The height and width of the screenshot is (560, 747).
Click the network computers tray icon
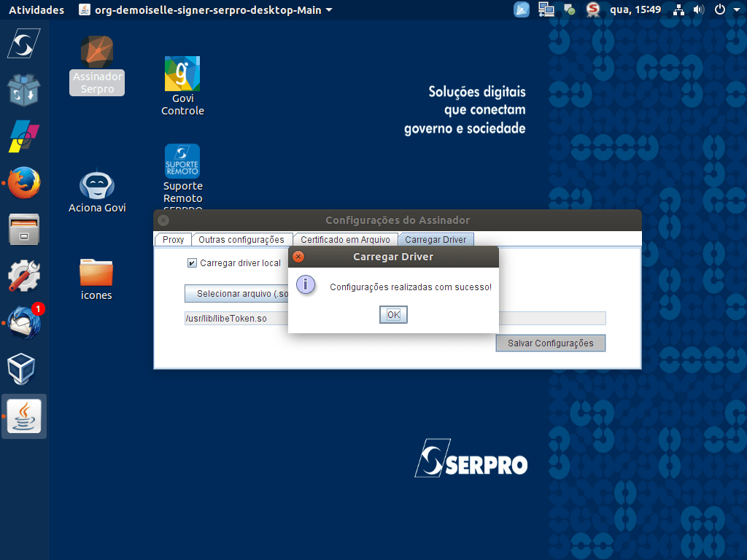coord(546,9)
